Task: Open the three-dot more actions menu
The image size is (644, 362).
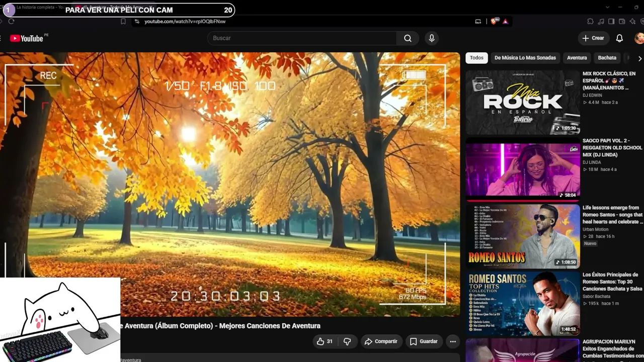Action: click(x=453, y=341)
